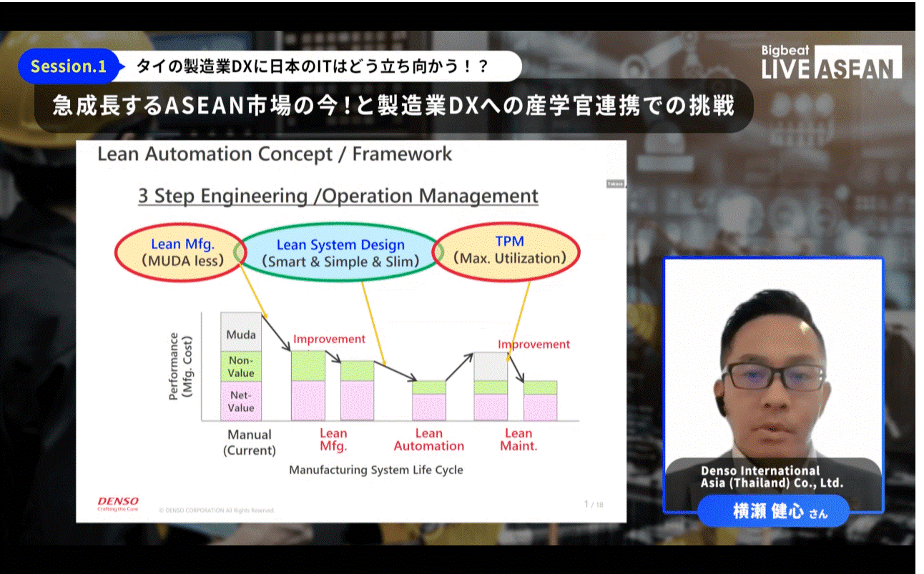Screen dimensions: 924x574
Task: Click the Muda segment of the Manual bar
Action: coord(241,332)
